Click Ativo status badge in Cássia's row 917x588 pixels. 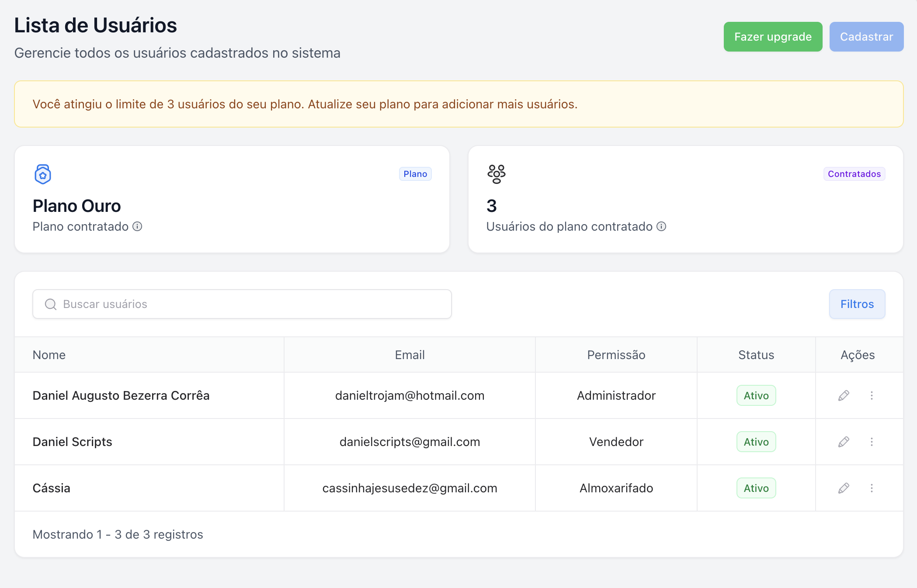pos(756,488)
